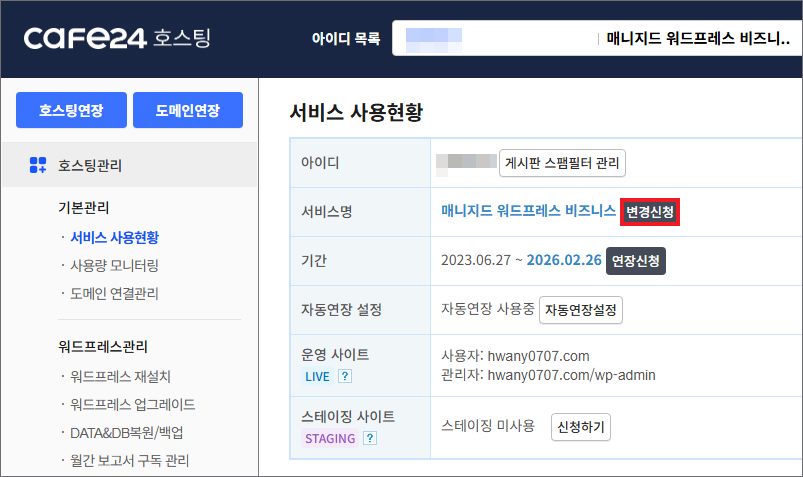The image size is (803, 477).
Task: Click the 매니지드 워드프레스 비즈니스 service link
Action: click(528, 212)
